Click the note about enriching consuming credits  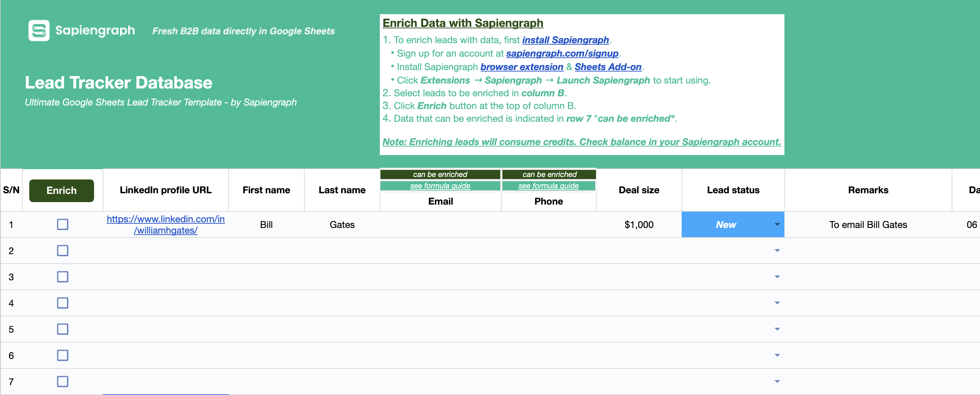tap(581, 142)
